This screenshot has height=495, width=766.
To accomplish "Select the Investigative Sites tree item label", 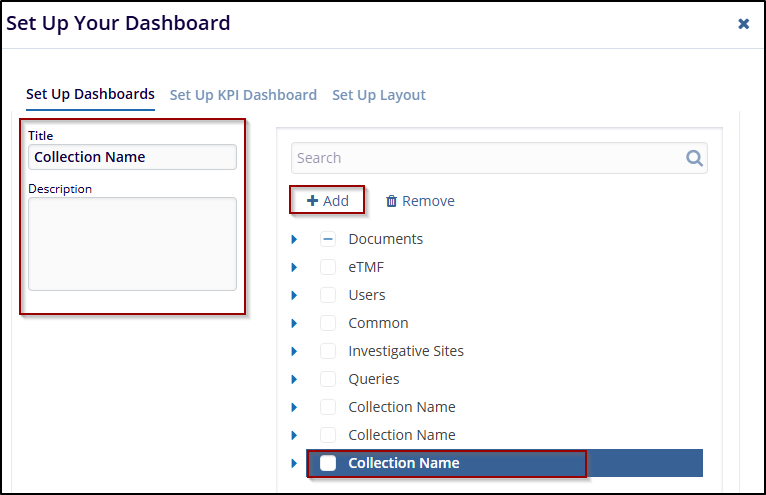I will 406,351.
